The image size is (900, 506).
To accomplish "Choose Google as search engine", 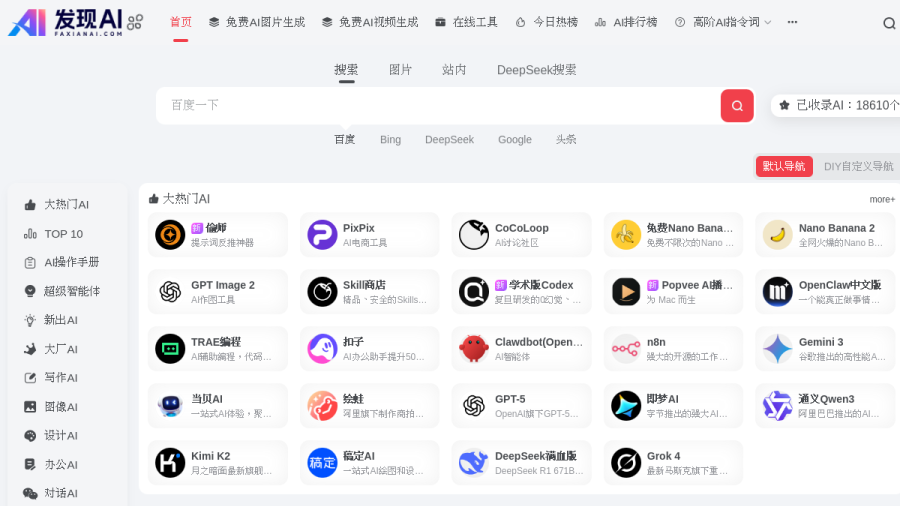I will pos(515,139).
